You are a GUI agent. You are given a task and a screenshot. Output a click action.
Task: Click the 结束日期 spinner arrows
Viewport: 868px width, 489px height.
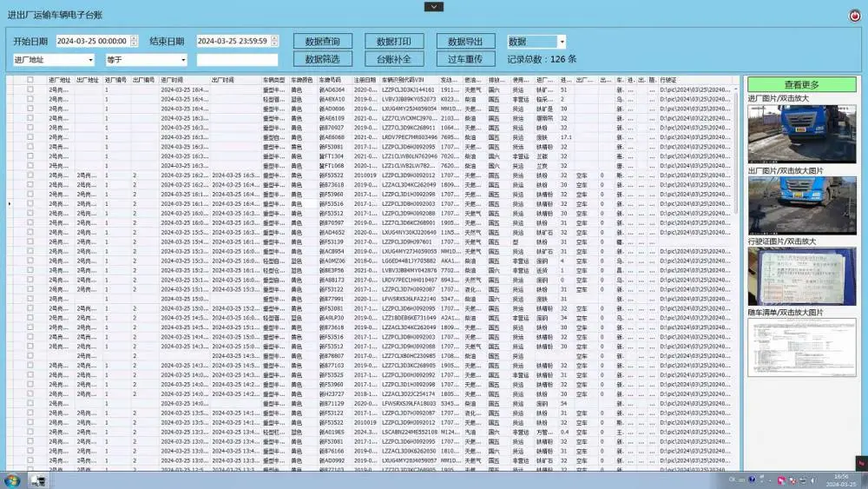pos(274,41)
